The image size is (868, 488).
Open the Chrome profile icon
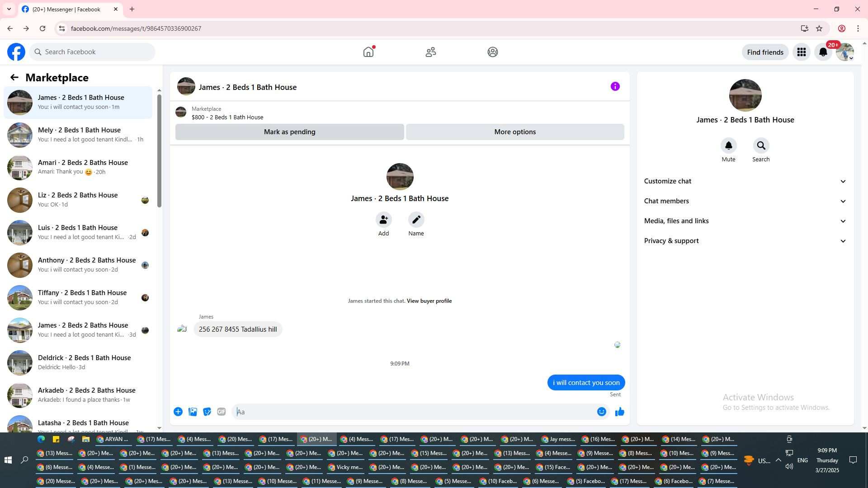pyautogui.click(x=842, y=28)
